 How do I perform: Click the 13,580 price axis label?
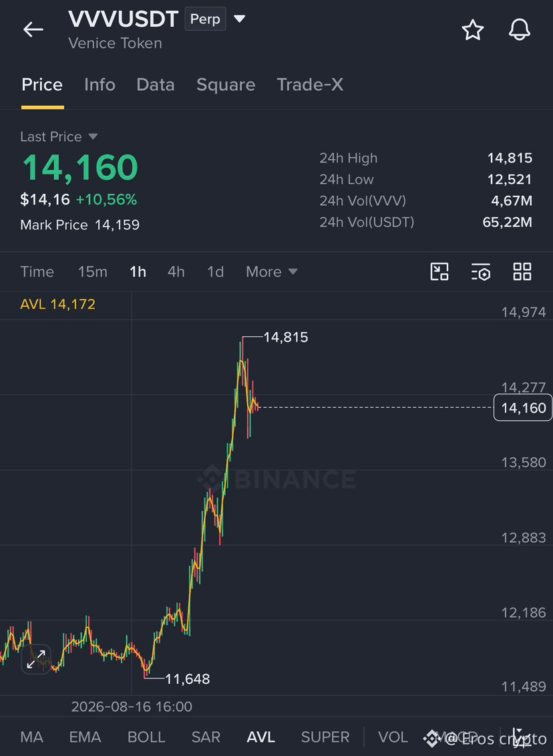524,463
